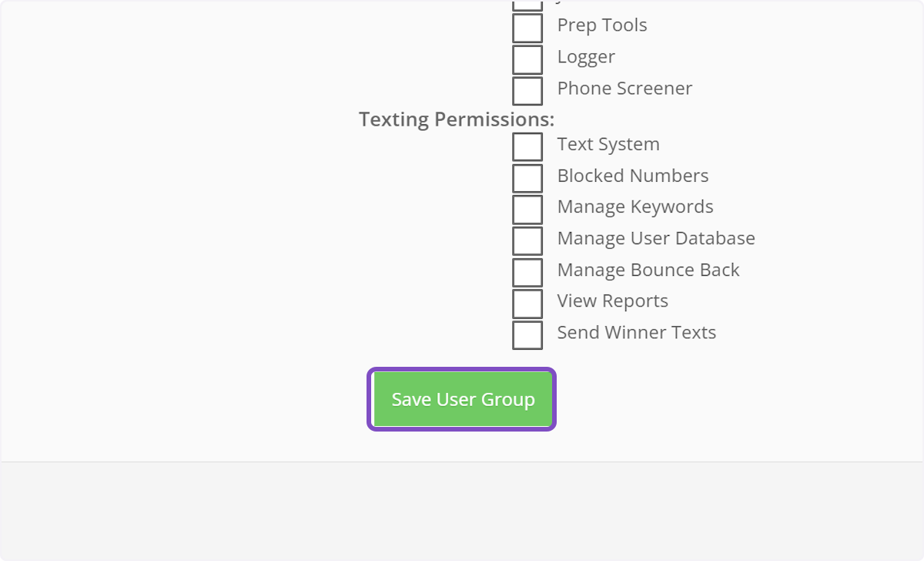Click the "Send Winner Texts" label text

point(636,333)
